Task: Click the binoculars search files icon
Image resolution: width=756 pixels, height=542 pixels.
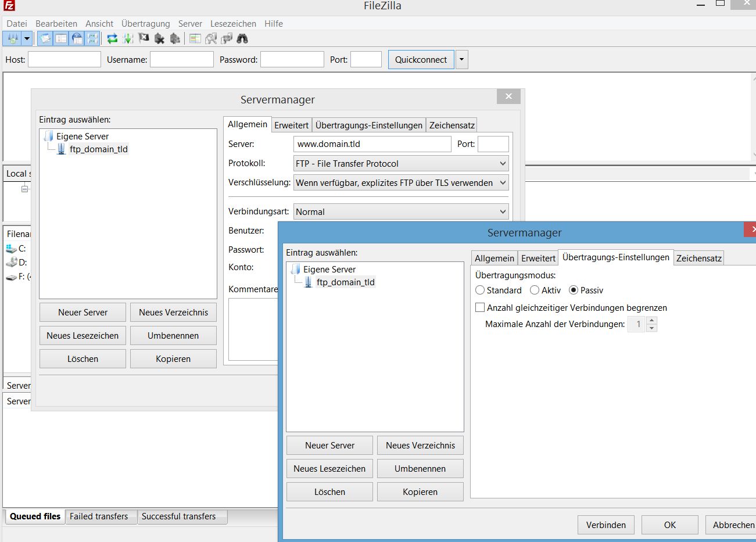Action: [x=242, y=39]
